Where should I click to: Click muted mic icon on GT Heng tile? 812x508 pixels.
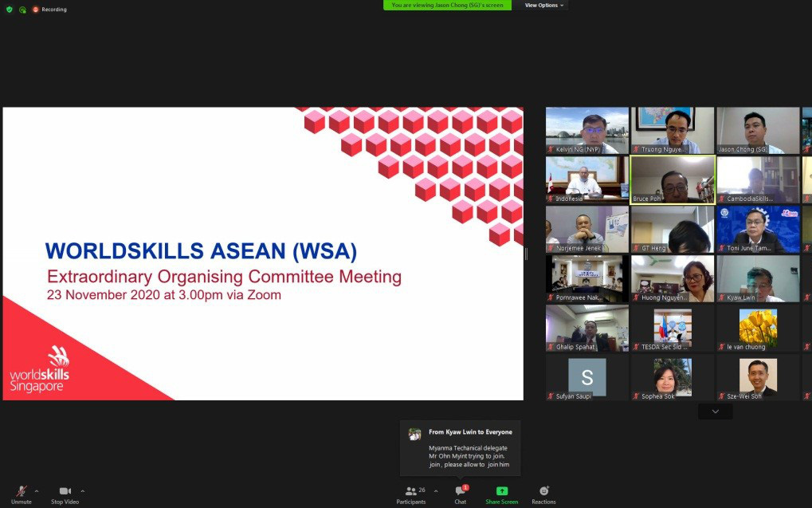[636, 248]
